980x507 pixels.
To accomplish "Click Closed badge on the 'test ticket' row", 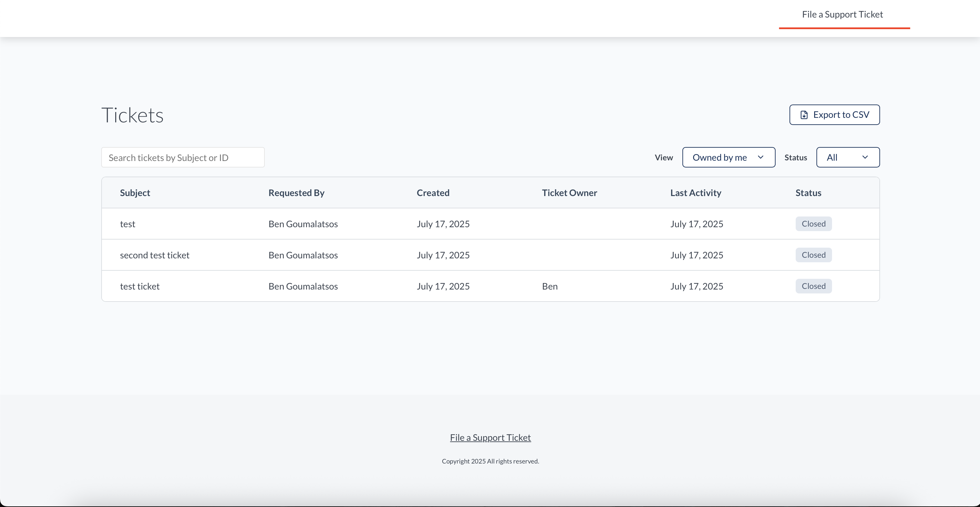I will click(x=814, y=286).
